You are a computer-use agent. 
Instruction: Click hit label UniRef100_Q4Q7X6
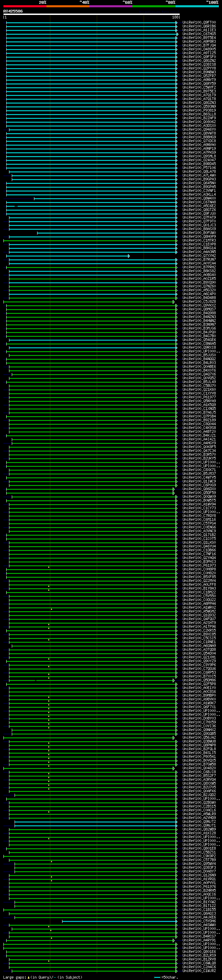pos(199,374)
